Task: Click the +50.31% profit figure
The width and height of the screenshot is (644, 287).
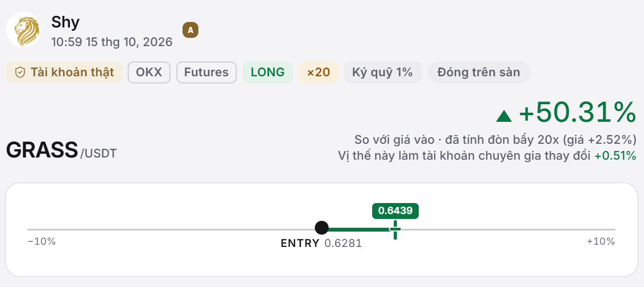Action: (578, 112)
